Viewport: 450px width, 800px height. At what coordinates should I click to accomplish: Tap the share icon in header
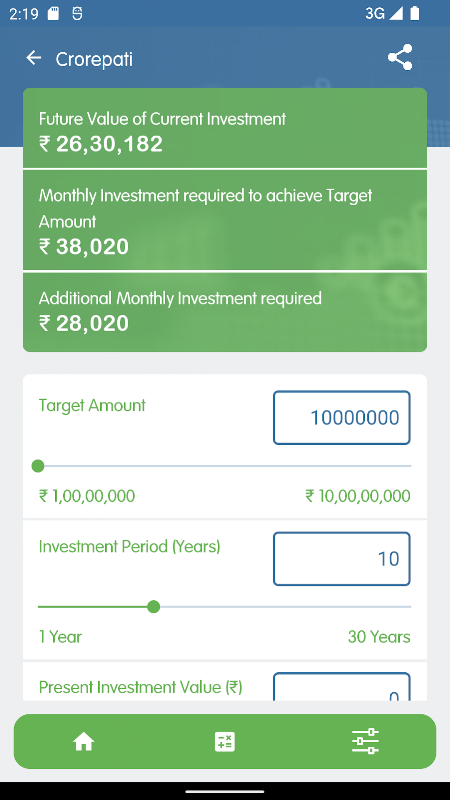coord(399,58)
